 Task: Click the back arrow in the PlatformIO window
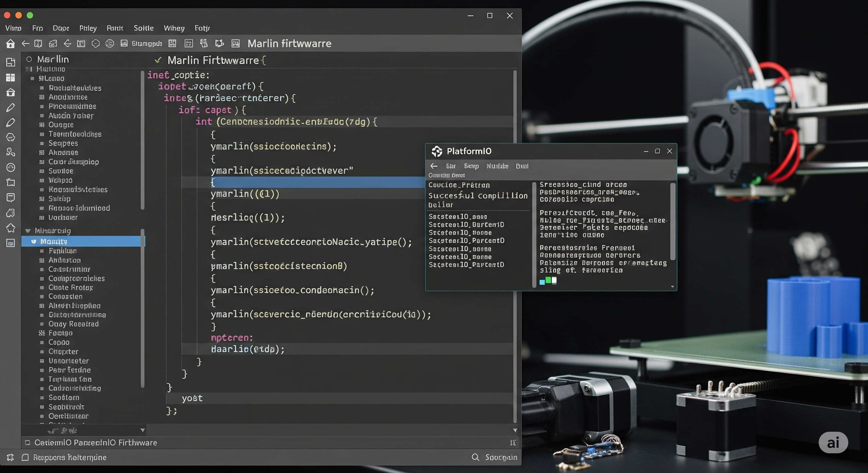pos(434,166)
